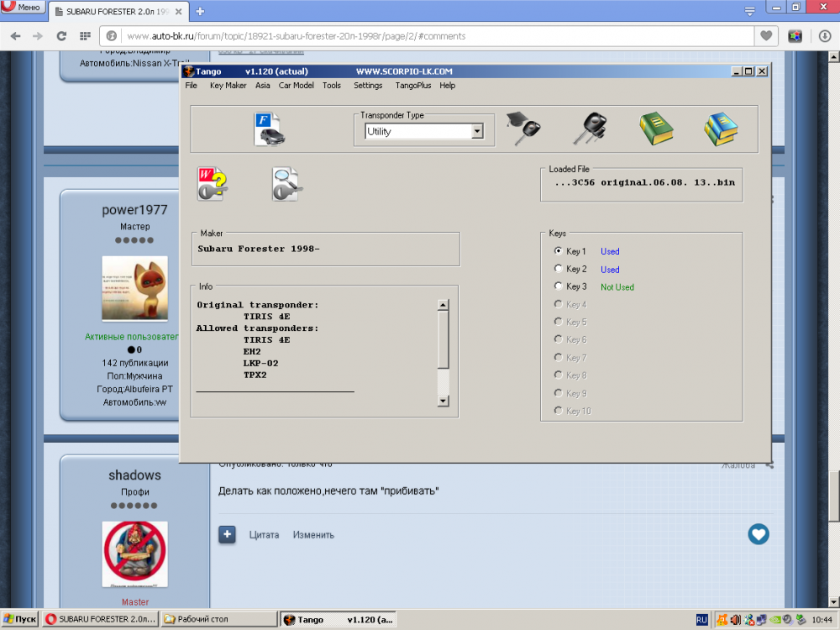Viewport: 840px width, 630px height.
Task: Click the colorful extension icon in browser toolbar
Action: point(795,36)
